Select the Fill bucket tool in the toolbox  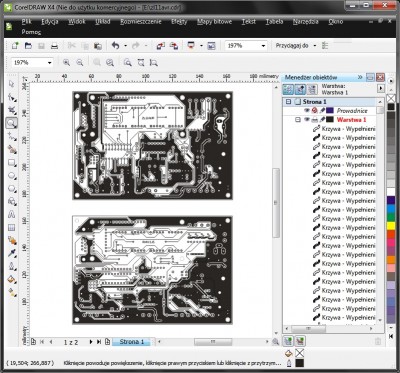[12, 279]
